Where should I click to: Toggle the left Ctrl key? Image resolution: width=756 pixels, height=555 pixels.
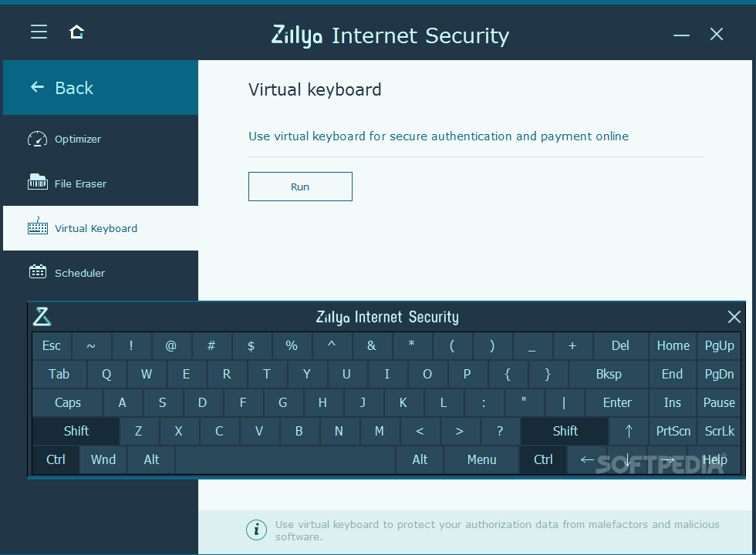pyautogui.click(x=56, y=459)
